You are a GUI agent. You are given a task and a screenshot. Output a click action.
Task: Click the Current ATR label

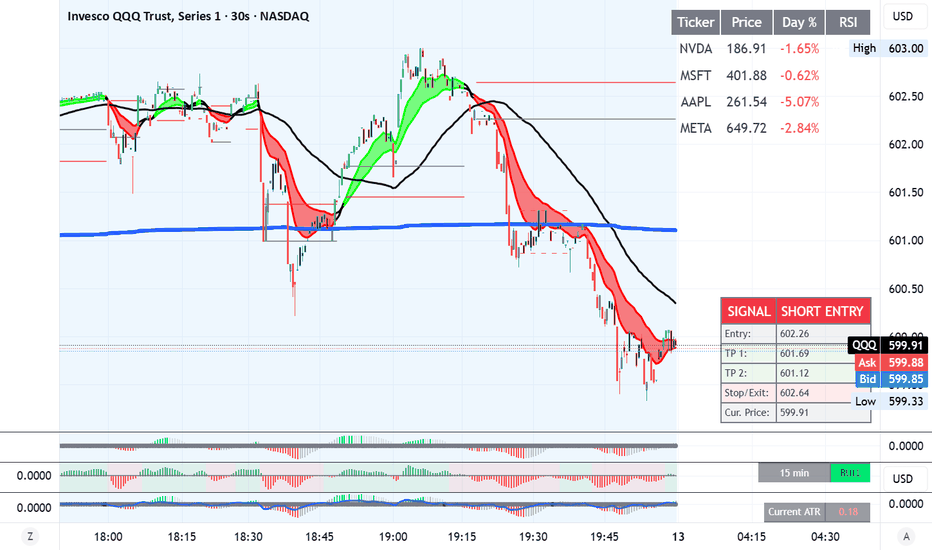(797, 512)
